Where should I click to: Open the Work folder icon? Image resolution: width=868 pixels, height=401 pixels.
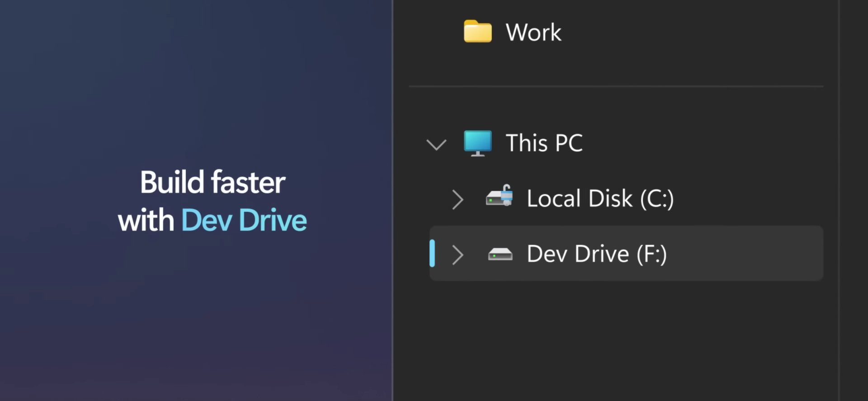point(478,31)
